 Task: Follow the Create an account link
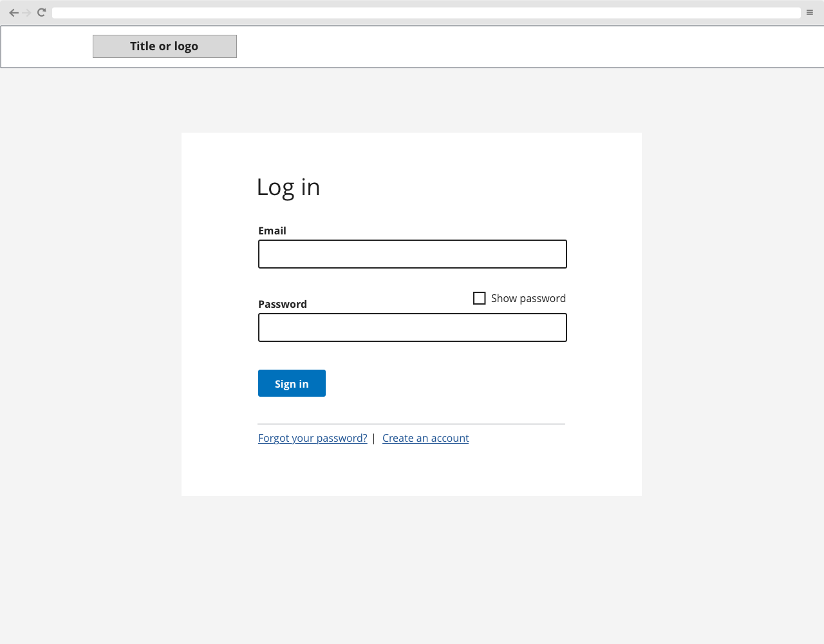[426, 438]
